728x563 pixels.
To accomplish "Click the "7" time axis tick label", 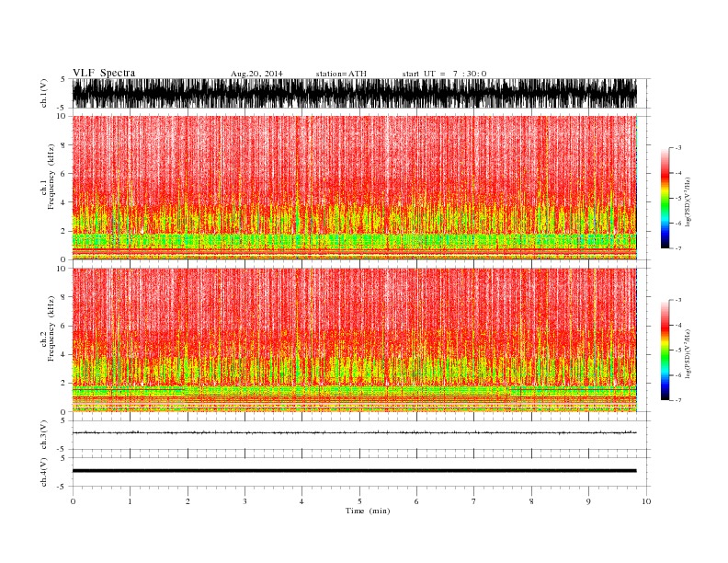I will [474, 501].
